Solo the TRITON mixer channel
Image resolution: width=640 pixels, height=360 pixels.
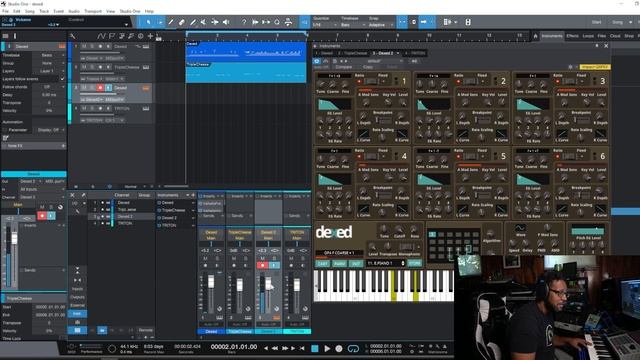302,258
